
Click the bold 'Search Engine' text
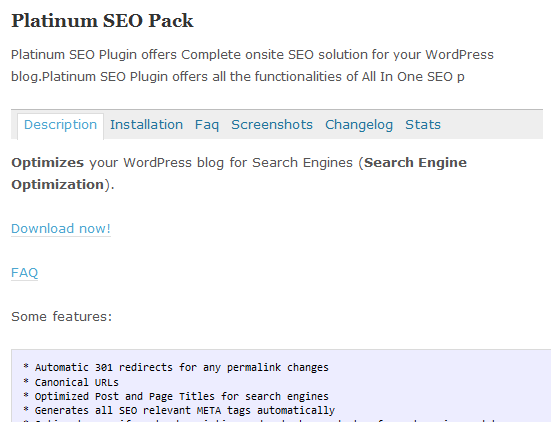pyautogui.click(x=415, y=163)
